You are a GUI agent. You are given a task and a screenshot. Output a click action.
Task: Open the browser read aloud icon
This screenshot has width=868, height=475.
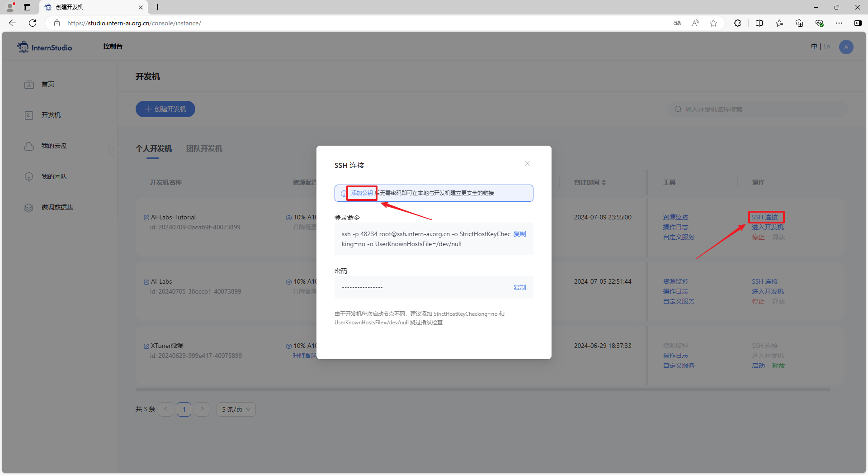click(695, 23)
